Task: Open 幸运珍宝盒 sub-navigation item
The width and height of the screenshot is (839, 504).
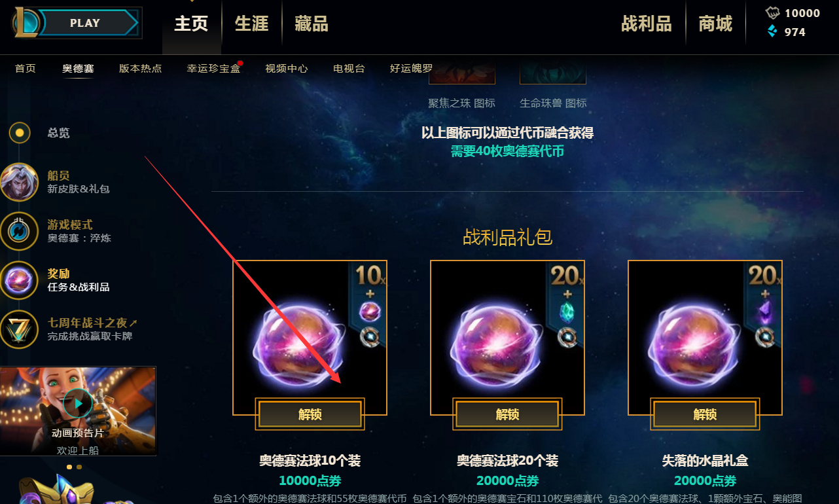Action: [213, 68]
